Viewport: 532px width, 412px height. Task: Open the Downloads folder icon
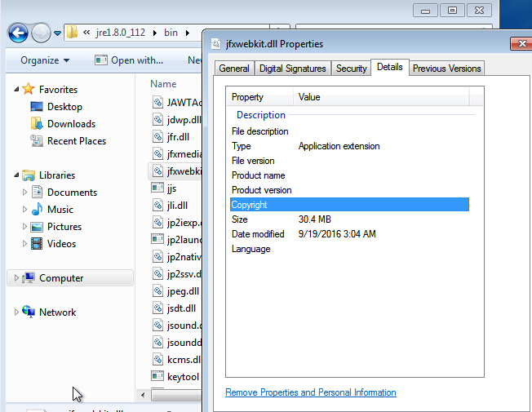point(37,124)
